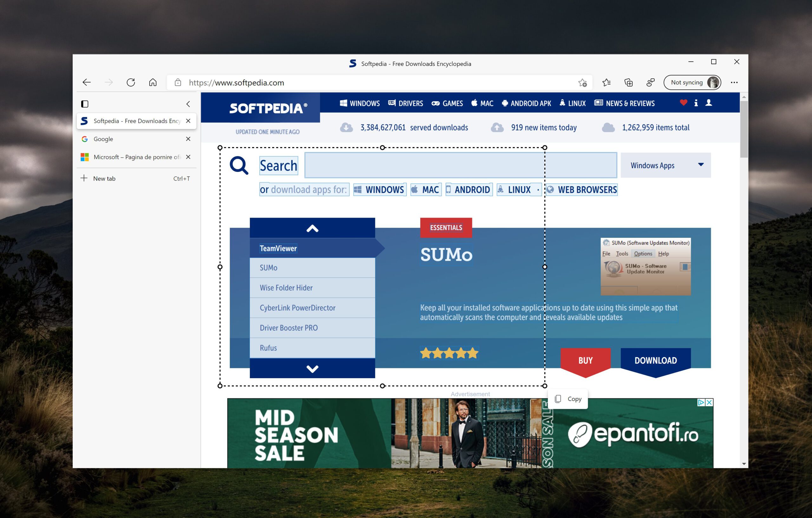
Task: Open NEWS & REVIEWS in navigation
Action: click(625, 103)
